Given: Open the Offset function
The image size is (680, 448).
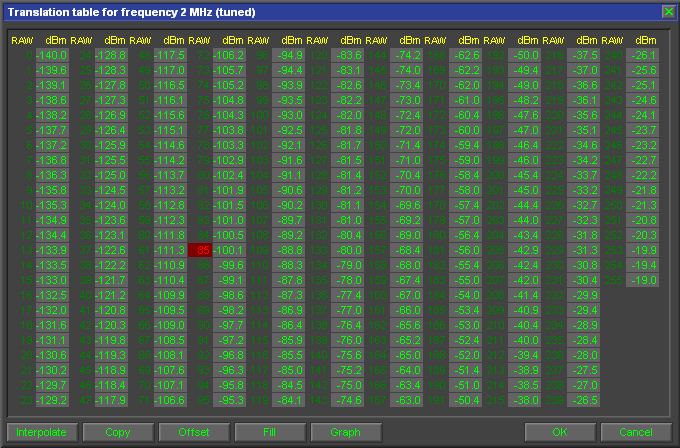Looking at the screenshot, I should (193, 432).
